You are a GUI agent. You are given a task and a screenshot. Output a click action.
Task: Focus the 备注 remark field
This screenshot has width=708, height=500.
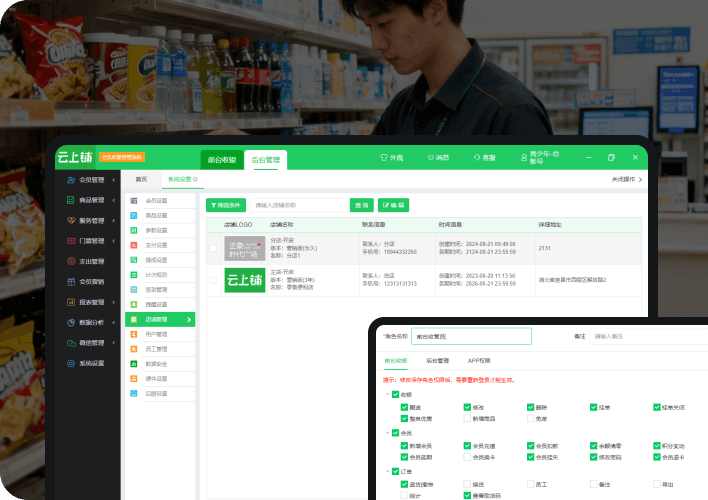coord(648,336)
